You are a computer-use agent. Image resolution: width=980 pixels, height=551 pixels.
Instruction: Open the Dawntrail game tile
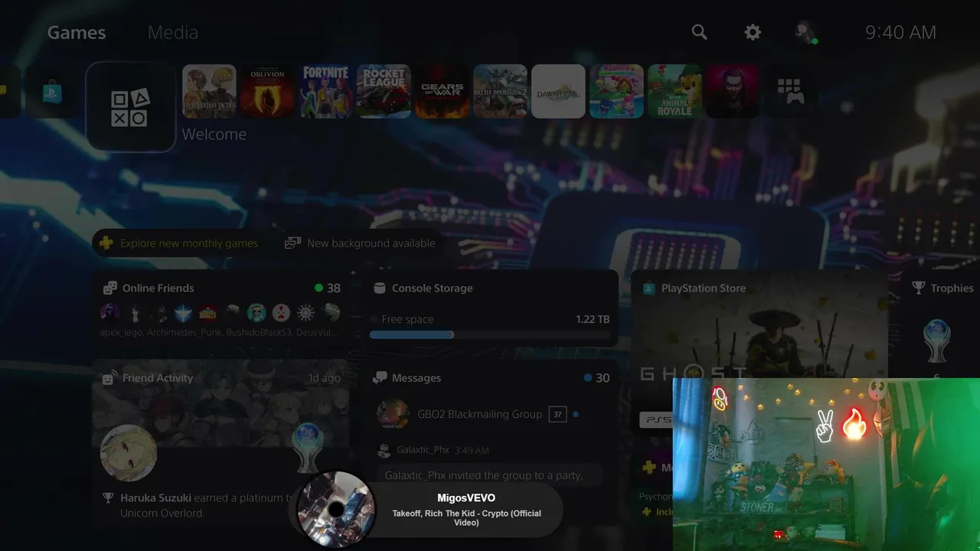tap(558, 91)
